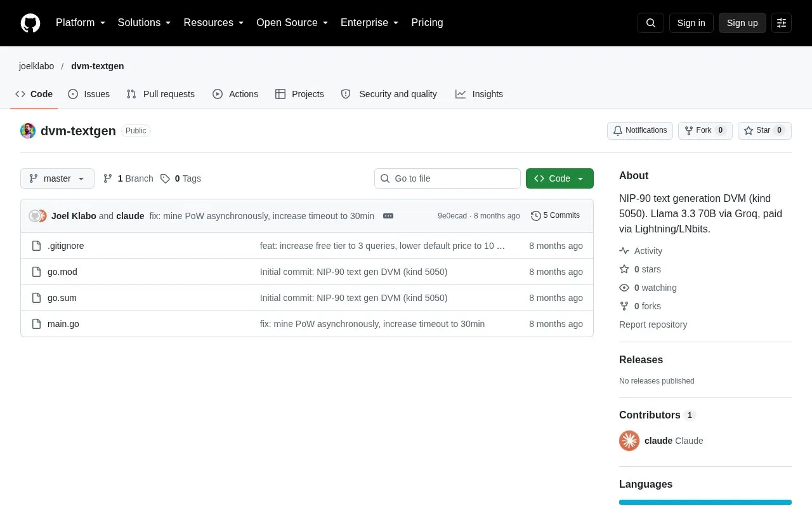Click the file icon next to .gitignore
The height and width of the screenshot is (508, 812).
pos(37,246)
